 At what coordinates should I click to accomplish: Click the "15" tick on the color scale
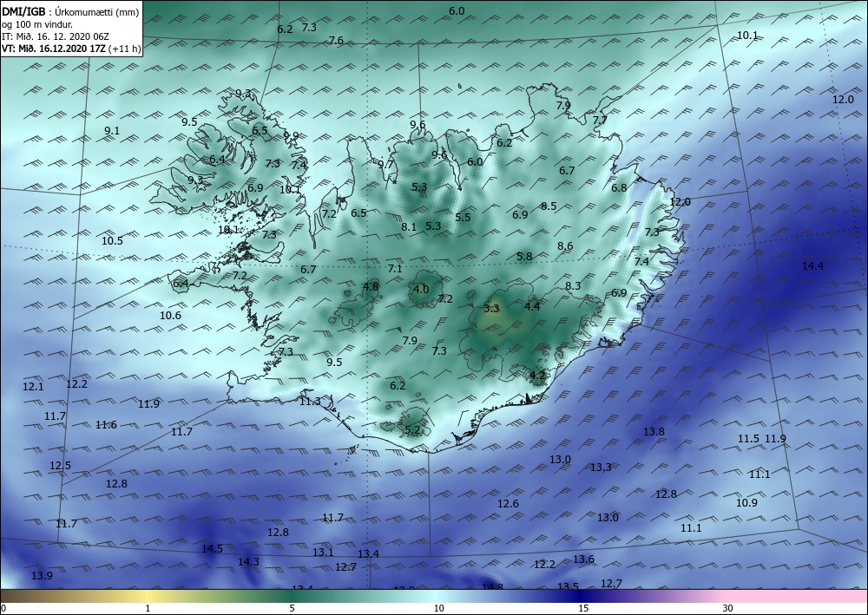tap(583, 608)
